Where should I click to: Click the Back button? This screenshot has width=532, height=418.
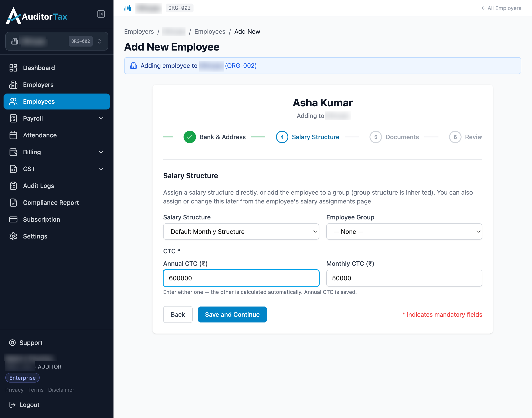178,314
